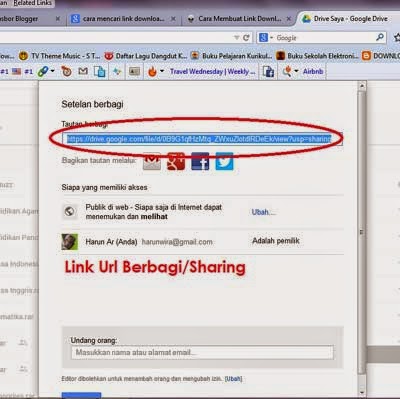Open the 'TV Theme Music' bookmark
The height and width of the screenshot is (399, 400).
coord(59,56)
